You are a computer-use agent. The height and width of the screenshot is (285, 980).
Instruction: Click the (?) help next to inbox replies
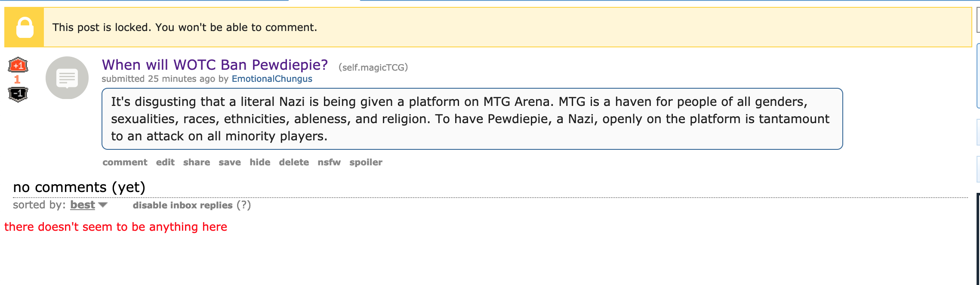(x=244, y=205)
